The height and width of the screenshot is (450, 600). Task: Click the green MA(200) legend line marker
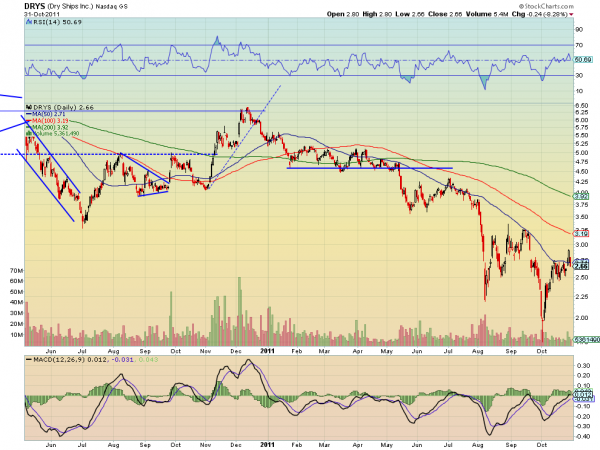tap(29, 127)
